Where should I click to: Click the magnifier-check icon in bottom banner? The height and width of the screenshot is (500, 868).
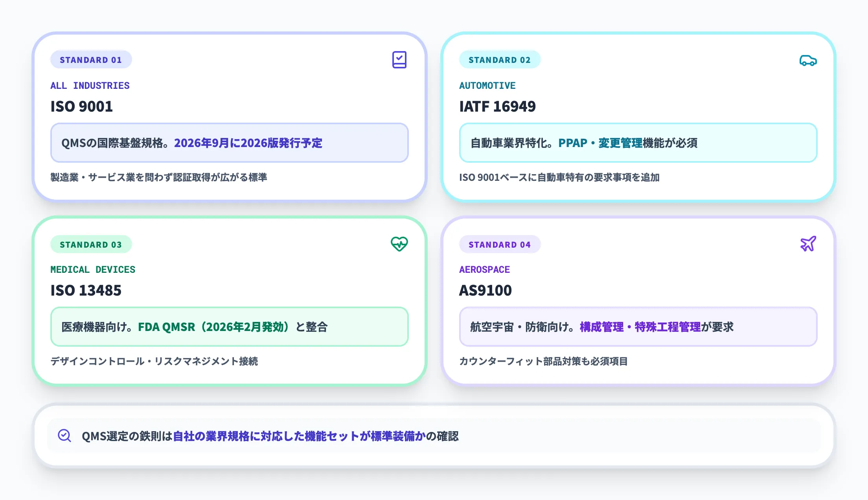pyautogui.click(x=64, y=436)
